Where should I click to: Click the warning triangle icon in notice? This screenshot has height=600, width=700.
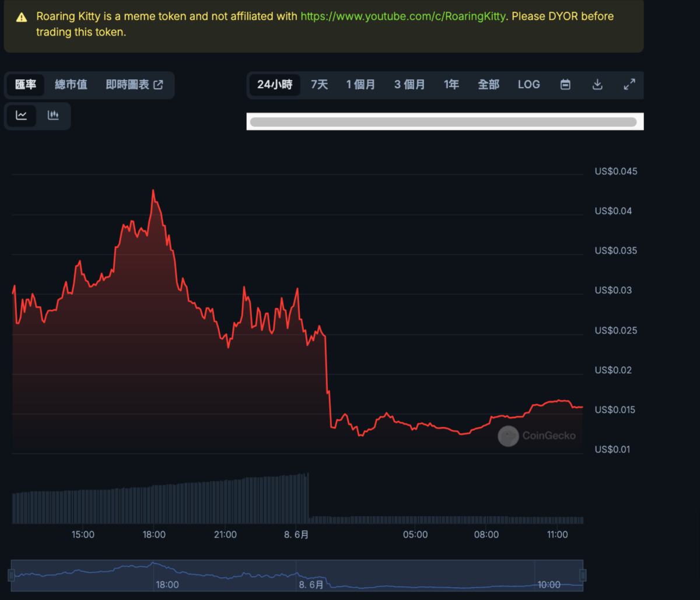pos(22,17)
